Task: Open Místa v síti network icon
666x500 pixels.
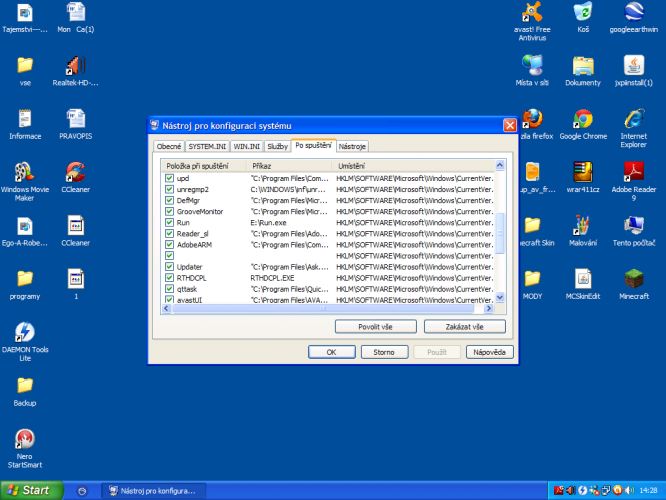Action: coord(532,71)
